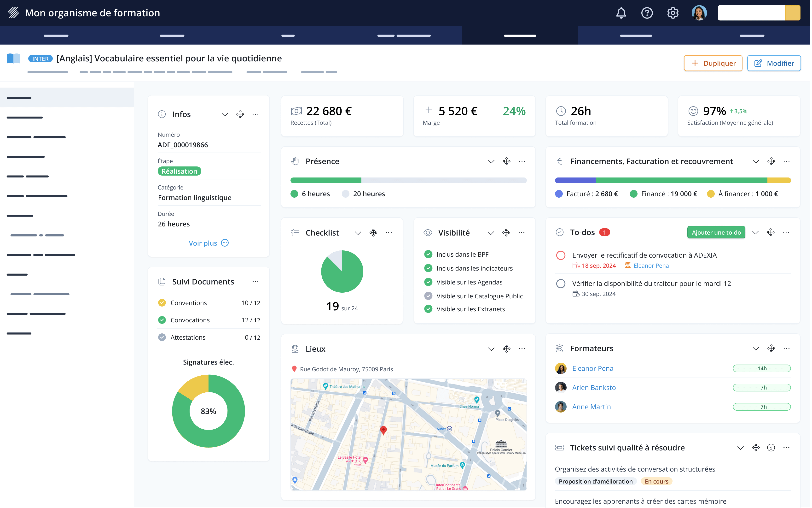Click the move icon on Formateurs card
Screen dimensions: 812x508
771,349
